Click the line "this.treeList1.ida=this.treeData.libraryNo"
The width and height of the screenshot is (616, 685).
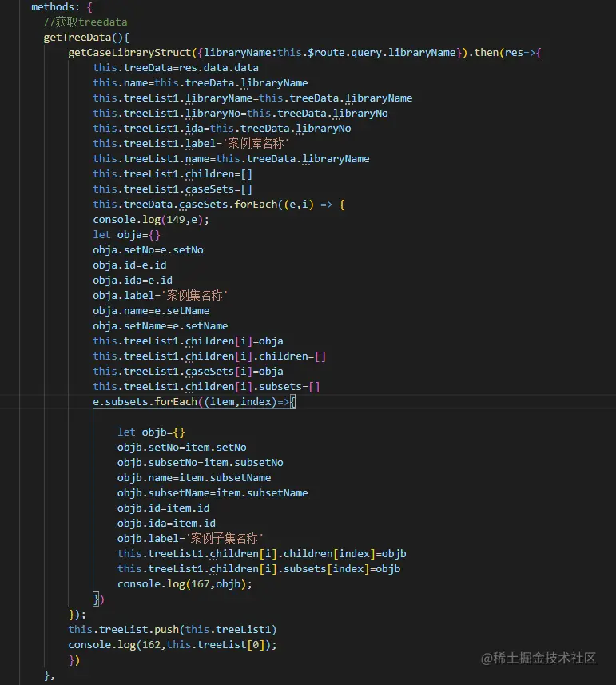pos(222,129)
